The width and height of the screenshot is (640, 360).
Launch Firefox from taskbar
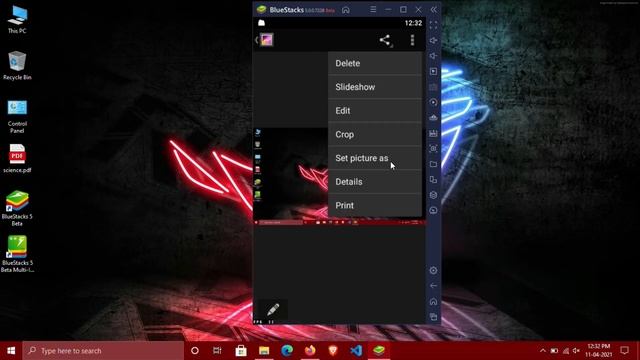click(x=310, y=351)
